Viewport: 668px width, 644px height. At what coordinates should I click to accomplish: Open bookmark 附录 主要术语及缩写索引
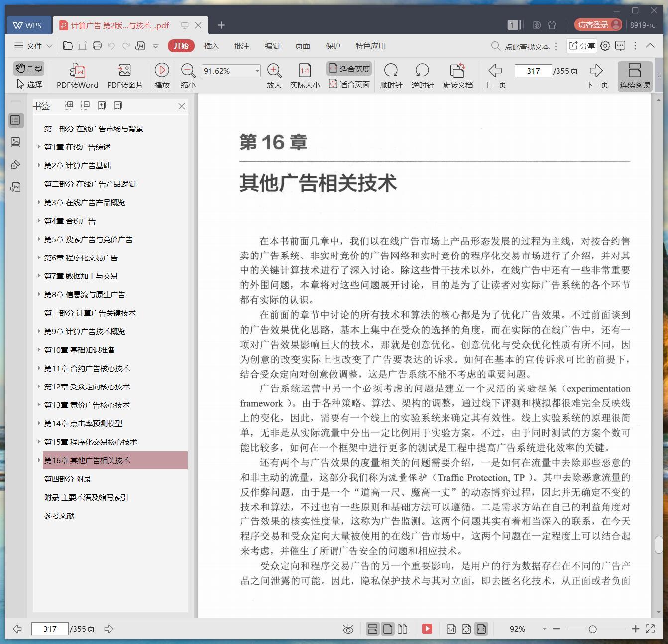pyautogui.click(x=86, y=497)
